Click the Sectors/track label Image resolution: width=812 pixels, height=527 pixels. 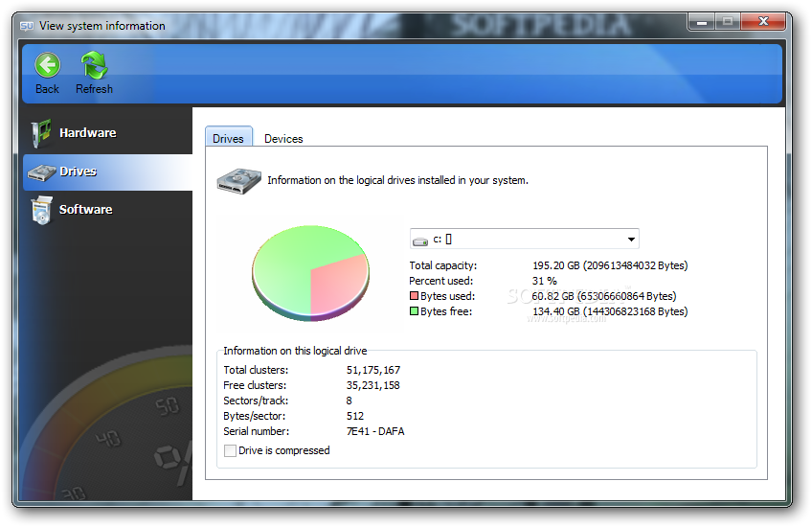click(x=256, y=401)
